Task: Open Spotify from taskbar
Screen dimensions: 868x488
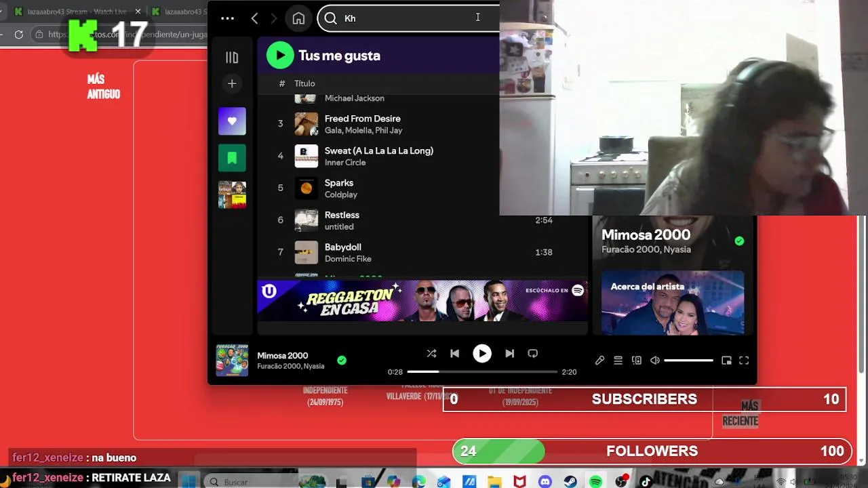Action: click(x=595, y=481)
